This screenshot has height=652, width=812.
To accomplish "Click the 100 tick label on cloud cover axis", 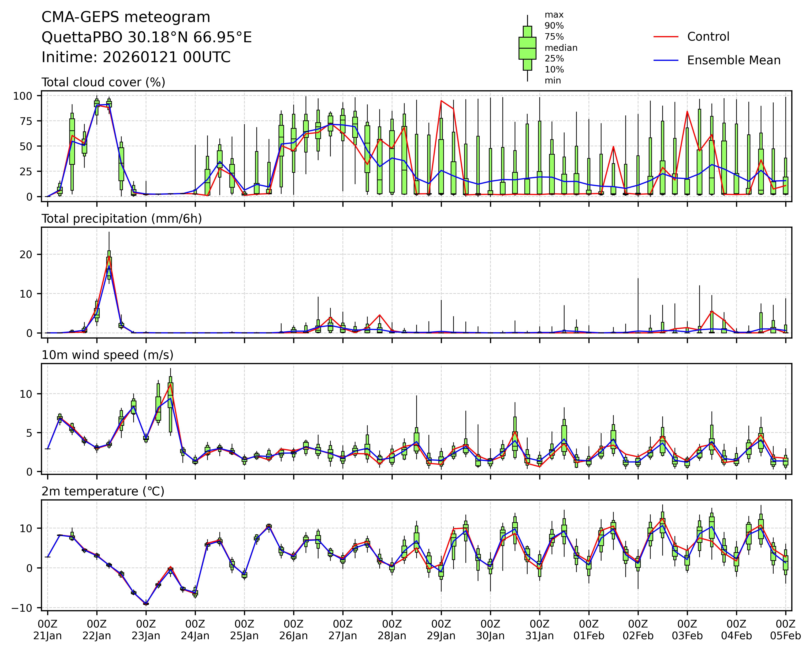I will click(x=22, y=96).
